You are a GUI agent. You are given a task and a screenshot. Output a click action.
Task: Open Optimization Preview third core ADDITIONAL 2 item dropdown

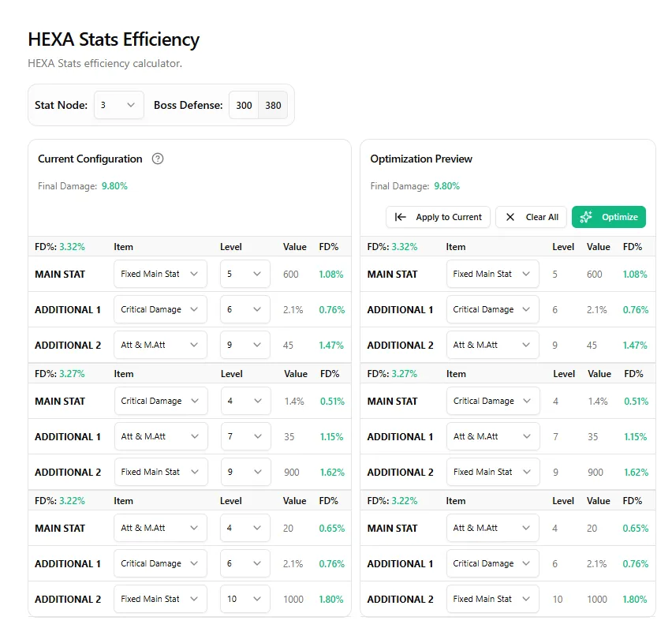click(x=492, y=599)
